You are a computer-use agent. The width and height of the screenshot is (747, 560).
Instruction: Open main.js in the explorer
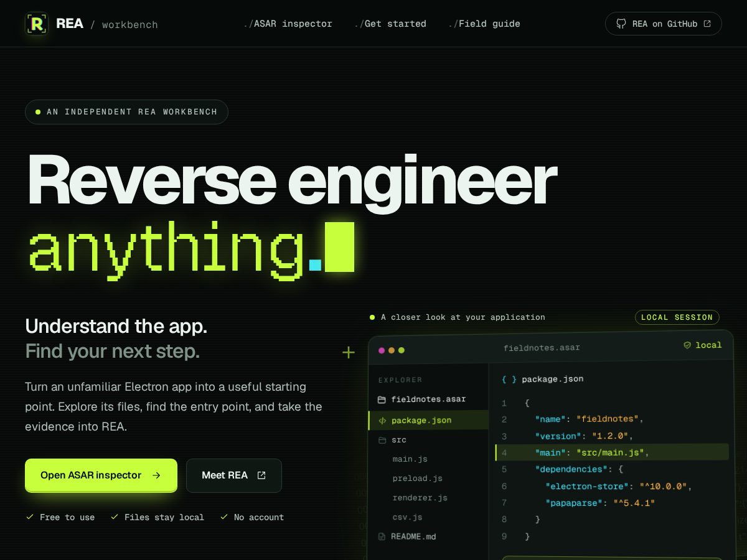click(x=410, y=459)
